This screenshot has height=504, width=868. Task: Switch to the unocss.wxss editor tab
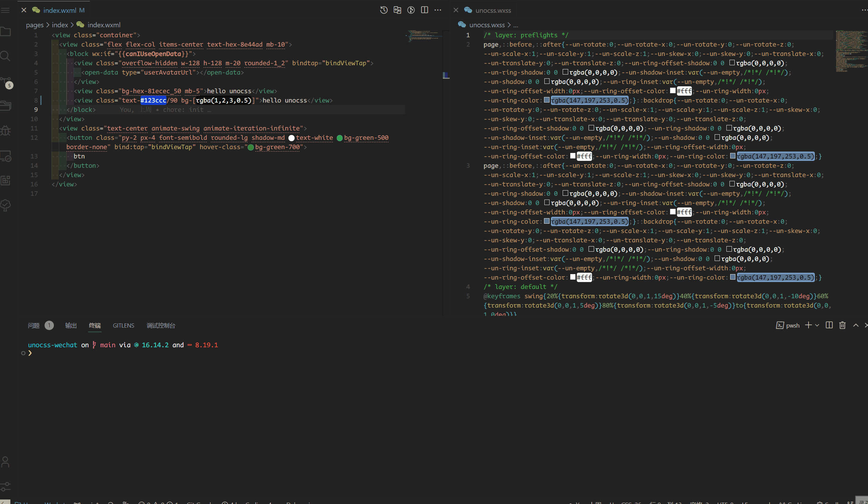coord(493,10)
